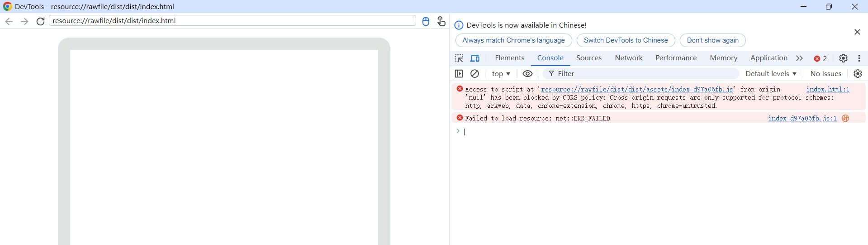The height and width of the screenshot is (245, 868).
Task: Expand the more tabs chevron
Action: (x=799, y=58)
